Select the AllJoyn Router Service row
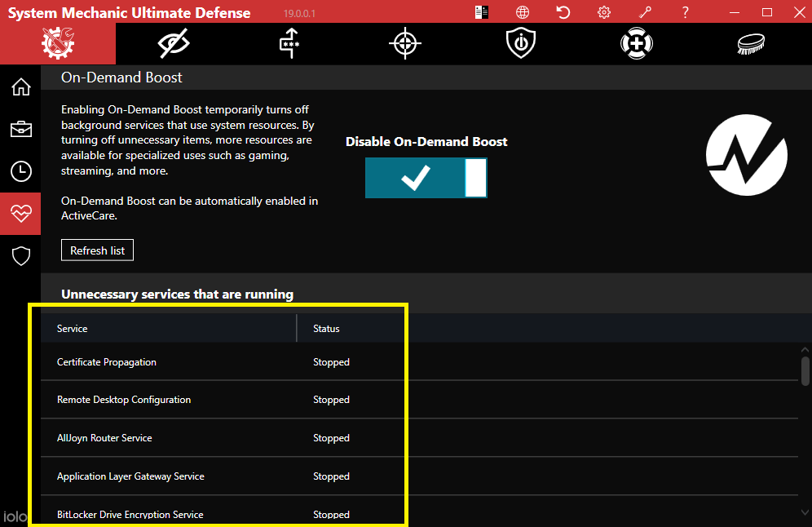The image size is (812, 527). point(420,438)
